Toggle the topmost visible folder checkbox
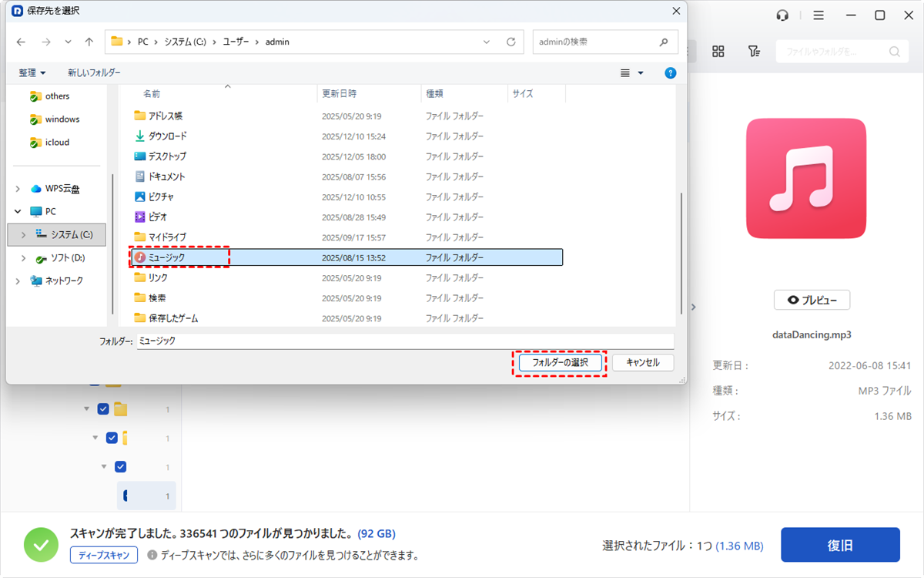 tap(95, 383)
